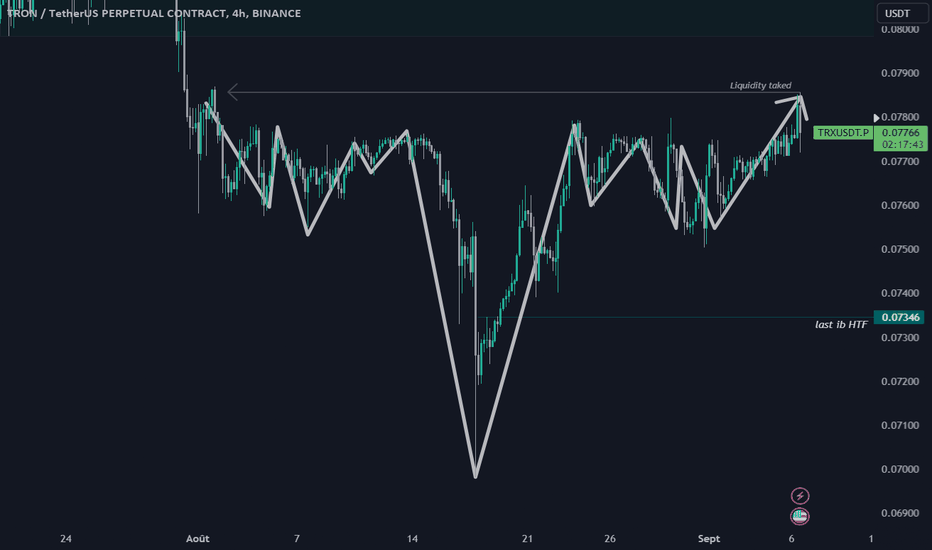Click the 0.07400 price axis value
The height and width of the screenshot is (550, 932).
click(x=900, y=293)
